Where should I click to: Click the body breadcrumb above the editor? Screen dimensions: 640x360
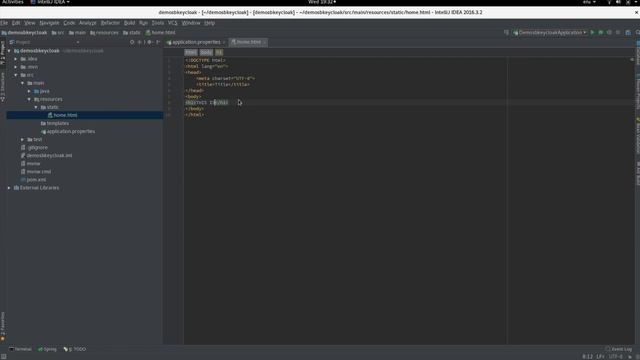point(206,53)
